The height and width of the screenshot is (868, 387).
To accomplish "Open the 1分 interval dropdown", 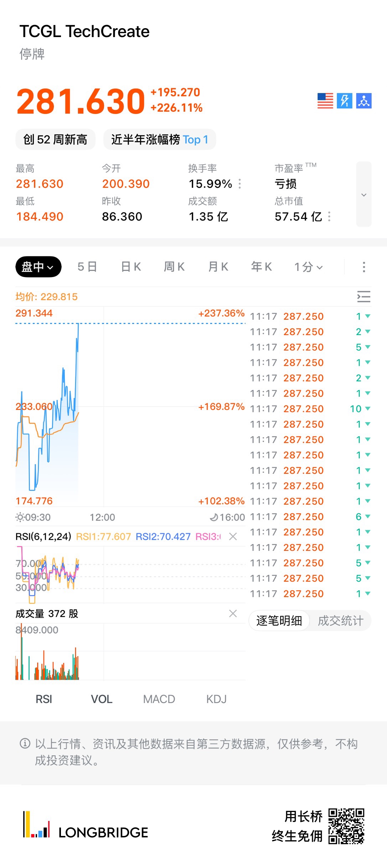I will click(x=308, y=267).
